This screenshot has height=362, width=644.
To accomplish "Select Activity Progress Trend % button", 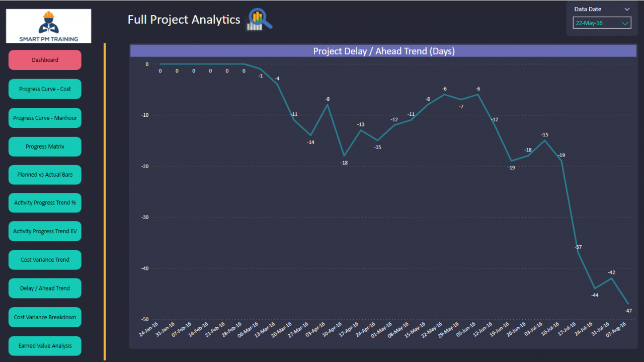I will click(x=45, y=202).
